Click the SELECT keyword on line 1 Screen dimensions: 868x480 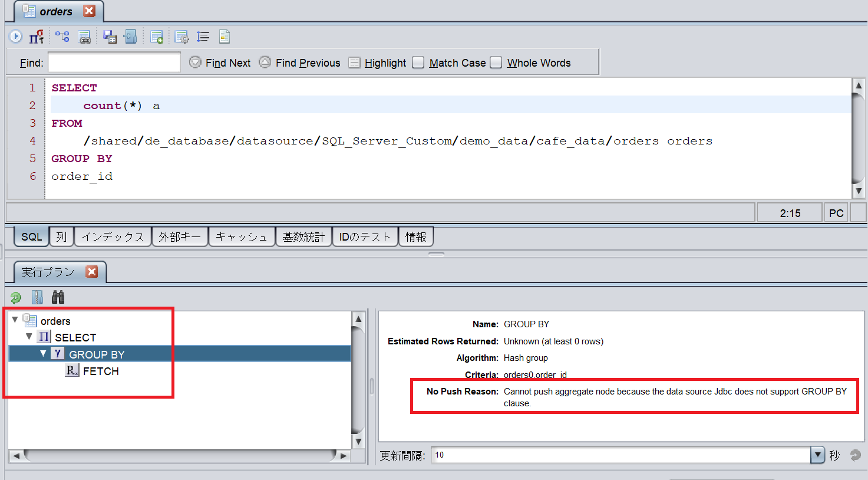click(74, 88)
